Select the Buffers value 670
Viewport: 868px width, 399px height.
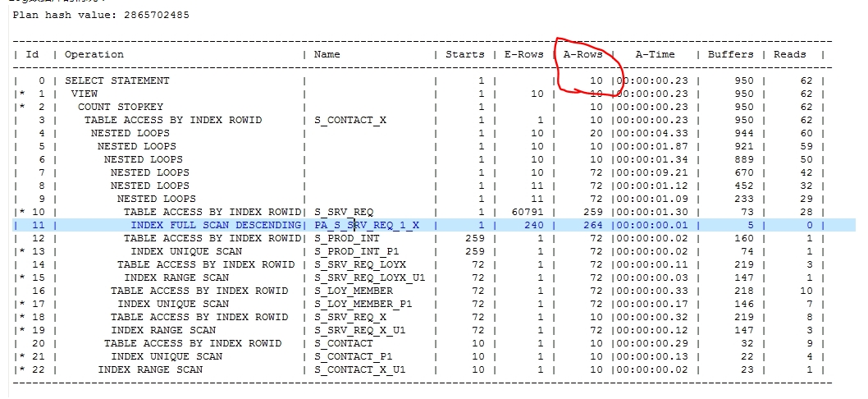point(744,173)
